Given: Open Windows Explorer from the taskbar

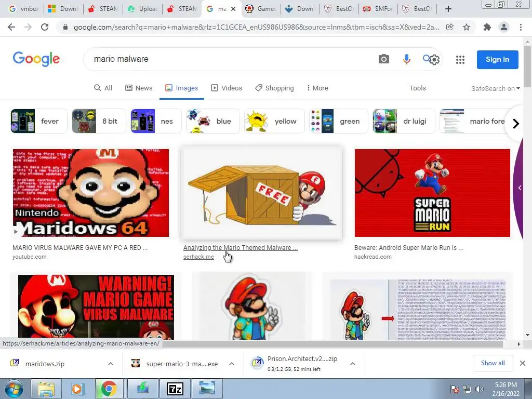Looking at the screenshot, I should pos(46,389).
